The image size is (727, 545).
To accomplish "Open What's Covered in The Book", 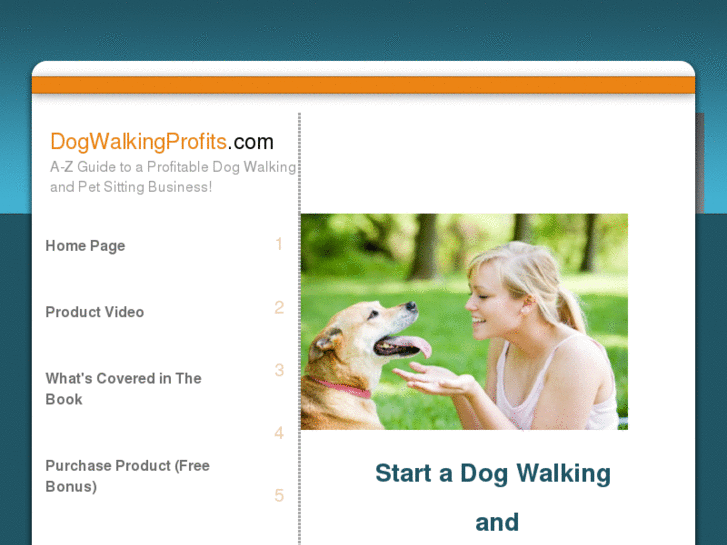I will pyautogui.click(x=123, y=389).
